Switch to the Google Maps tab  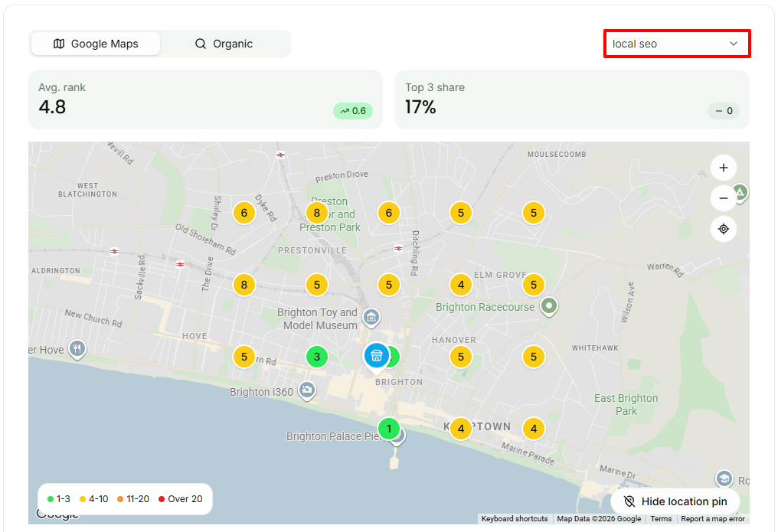click(x=95, y=44)
